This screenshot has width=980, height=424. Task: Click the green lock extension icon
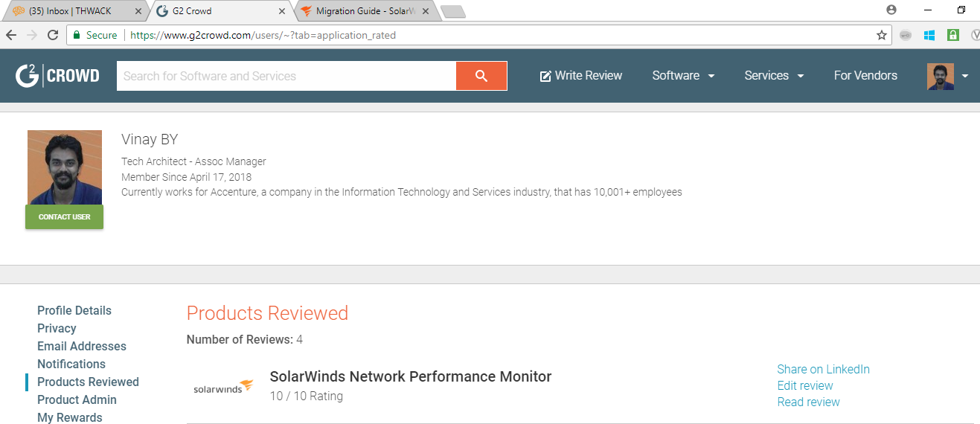(952, 35)
